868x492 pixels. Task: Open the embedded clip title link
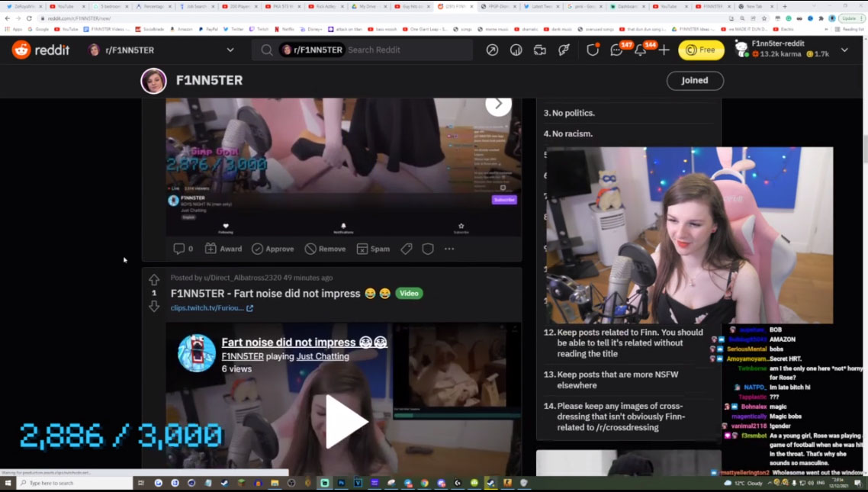pyautogui.click(x=304, y=342)
